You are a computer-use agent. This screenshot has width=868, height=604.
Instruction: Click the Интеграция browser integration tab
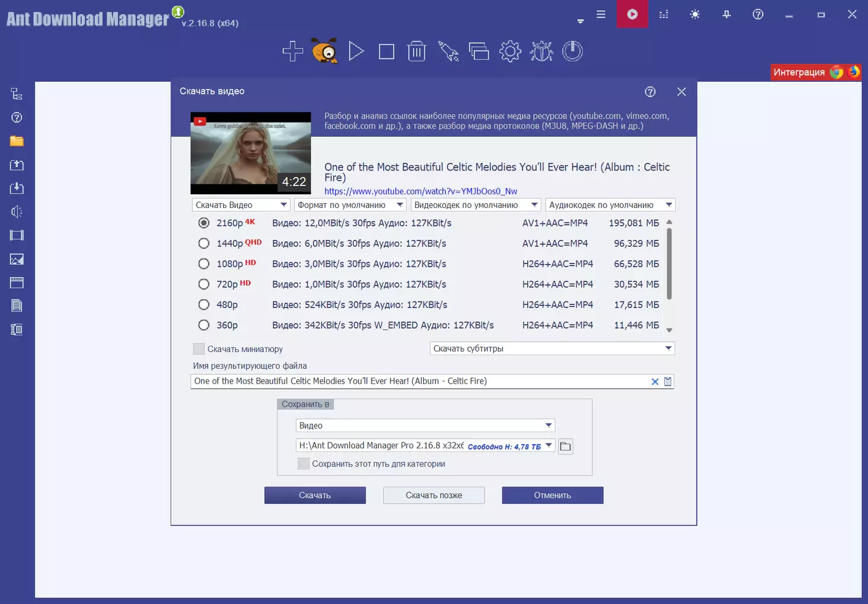tap(799, 72)
